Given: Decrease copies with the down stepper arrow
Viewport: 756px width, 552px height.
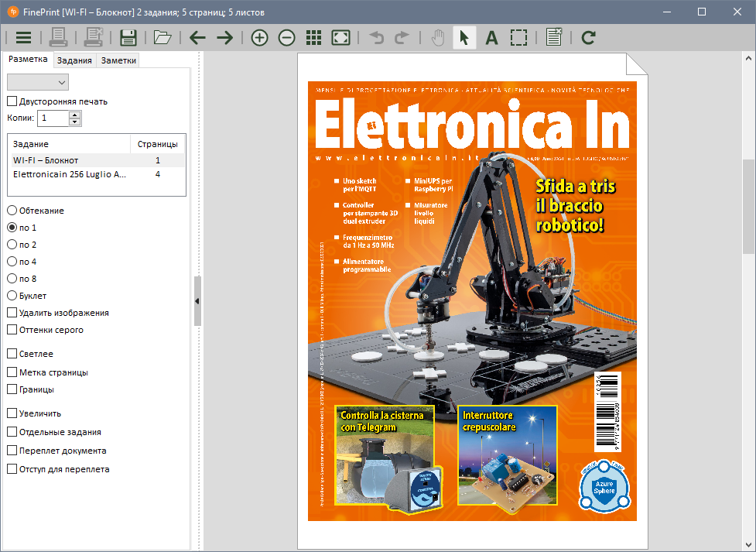Looking at the screenshot, I should (75, 122).
